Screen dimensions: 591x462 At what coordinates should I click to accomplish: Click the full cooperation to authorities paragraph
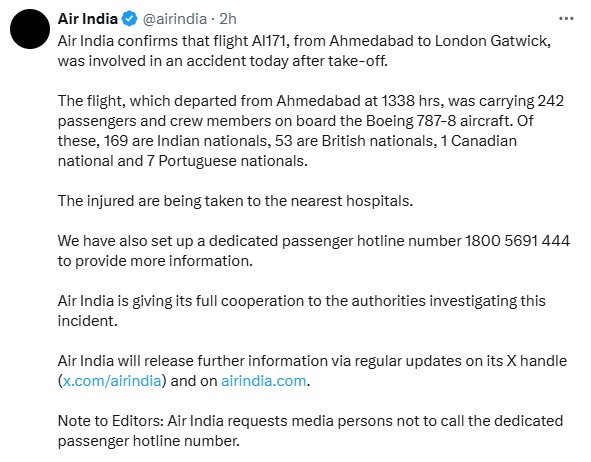coord(302,311)
